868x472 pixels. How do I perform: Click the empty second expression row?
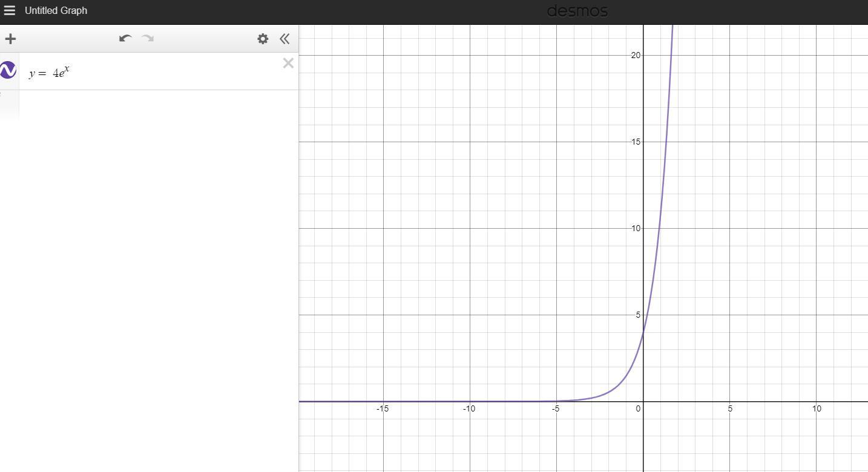coord(159,104)
